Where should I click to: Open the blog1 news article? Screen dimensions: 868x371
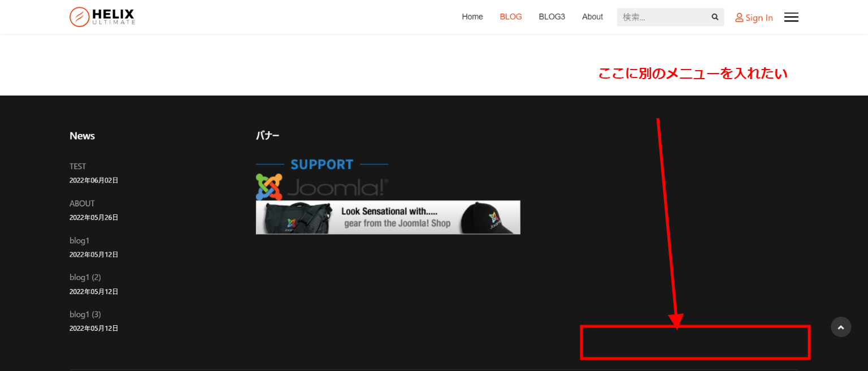pyautogui.click(x=80, y=240)
